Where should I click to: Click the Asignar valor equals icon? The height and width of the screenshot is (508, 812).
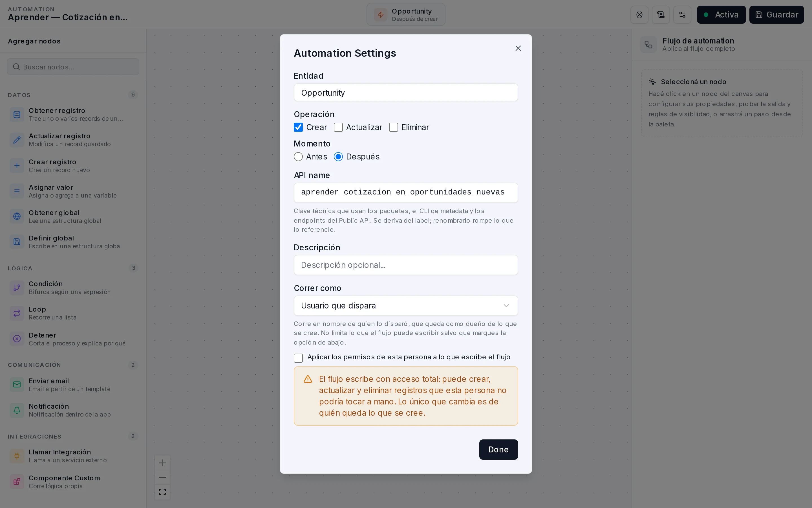click(x=17, y=191)
